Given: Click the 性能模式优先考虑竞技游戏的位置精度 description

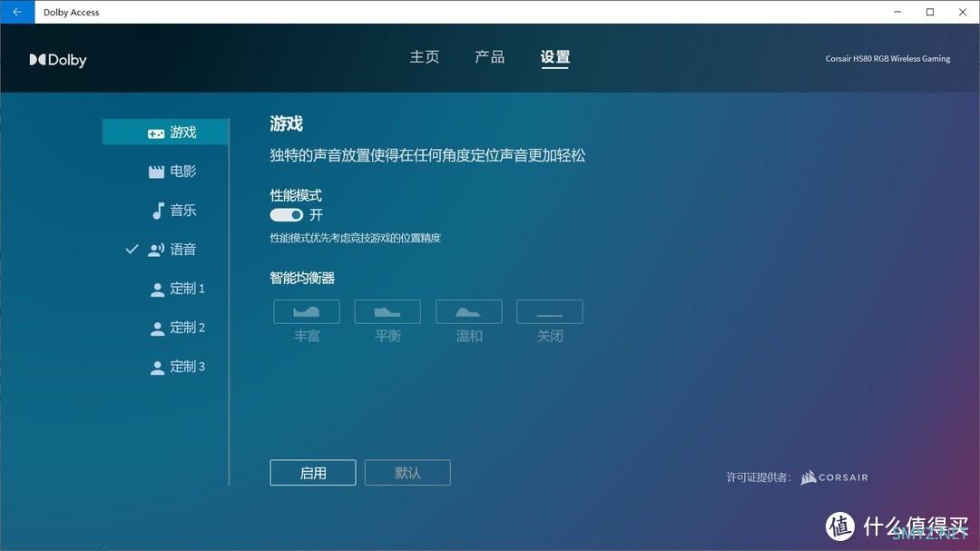Looking at the screenshot, I should coord(356,238).
